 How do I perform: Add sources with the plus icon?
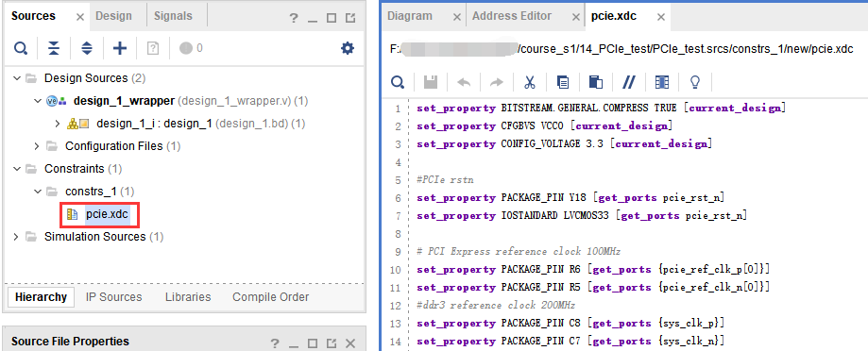tap(120, 49)
